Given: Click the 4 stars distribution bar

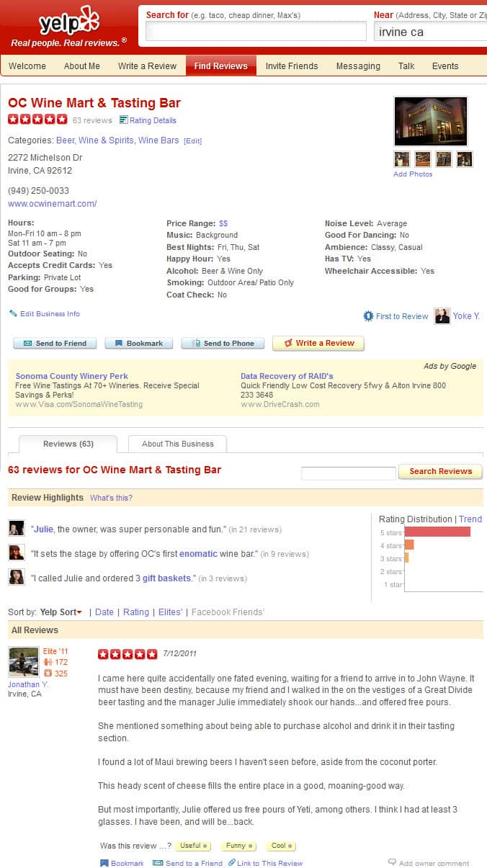Looking at the screenshot, I should pyautogui.click(x=409, y=545).
